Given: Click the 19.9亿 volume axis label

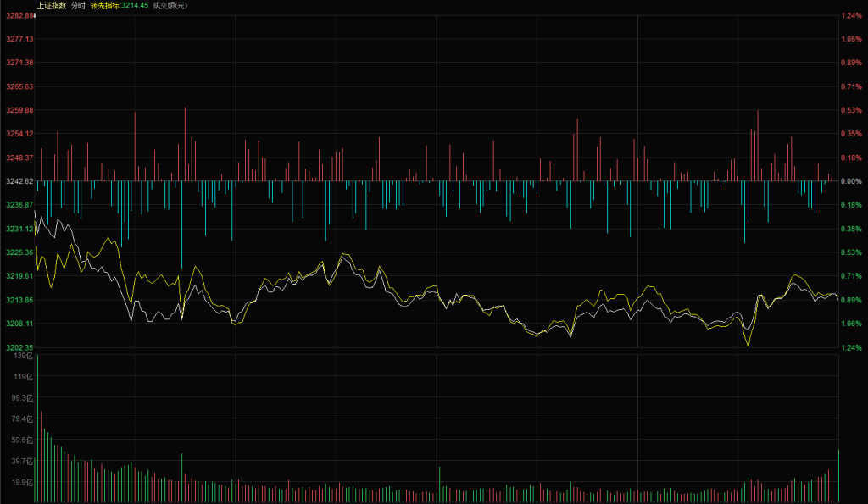Looking at the screenshot, I should [x=23, y=482].
